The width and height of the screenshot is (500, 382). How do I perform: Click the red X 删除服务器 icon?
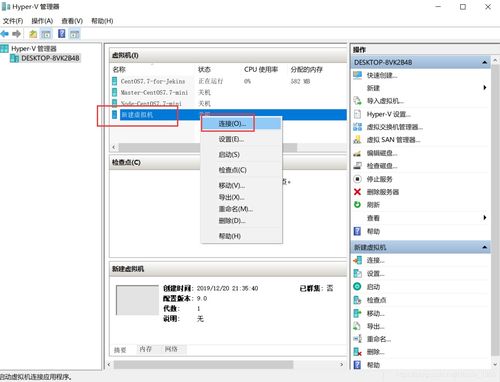[x=357, y=192]
